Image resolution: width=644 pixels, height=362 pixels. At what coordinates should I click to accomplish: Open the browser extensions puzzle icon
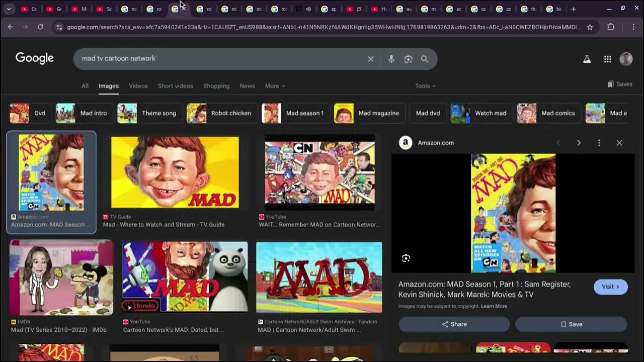(611, 27)
